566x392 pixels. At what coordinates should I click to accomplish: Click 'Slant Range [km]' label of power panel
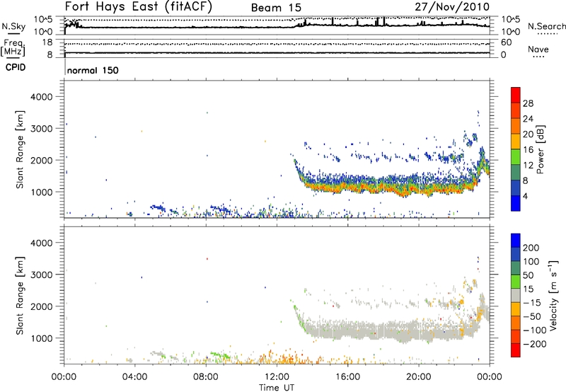click(x=20, y=149)
